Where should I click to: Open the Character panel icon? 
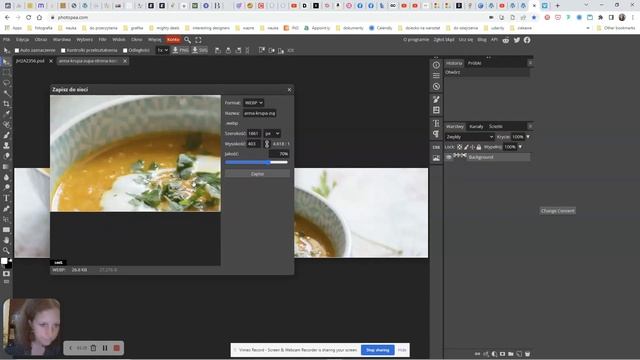436,123
